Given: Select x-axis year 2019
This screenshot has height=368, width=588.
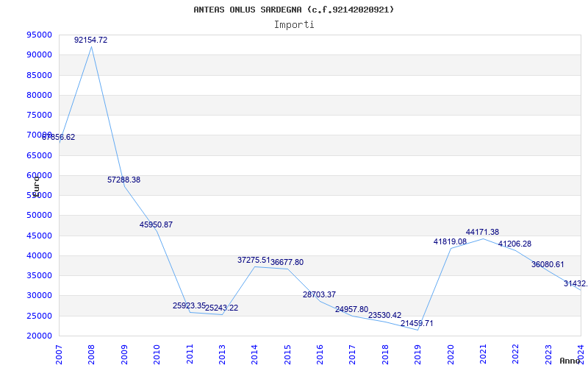Looking at the screenshot, I should (x=417, y=355).
